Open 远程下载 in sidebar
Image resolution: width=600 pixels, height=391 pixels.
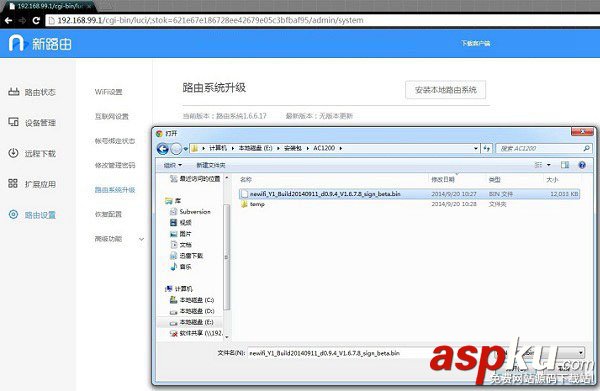click(x=40, y=153)
